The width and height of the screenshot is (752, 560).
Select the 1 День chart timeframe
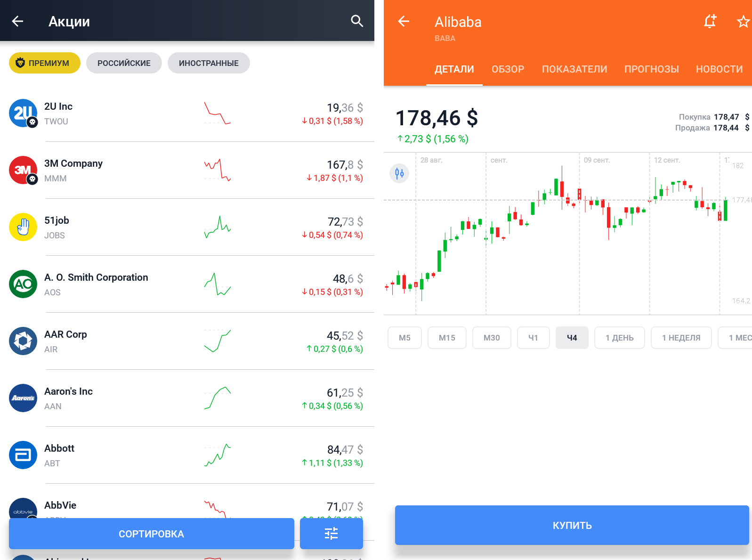click(619, 338)
